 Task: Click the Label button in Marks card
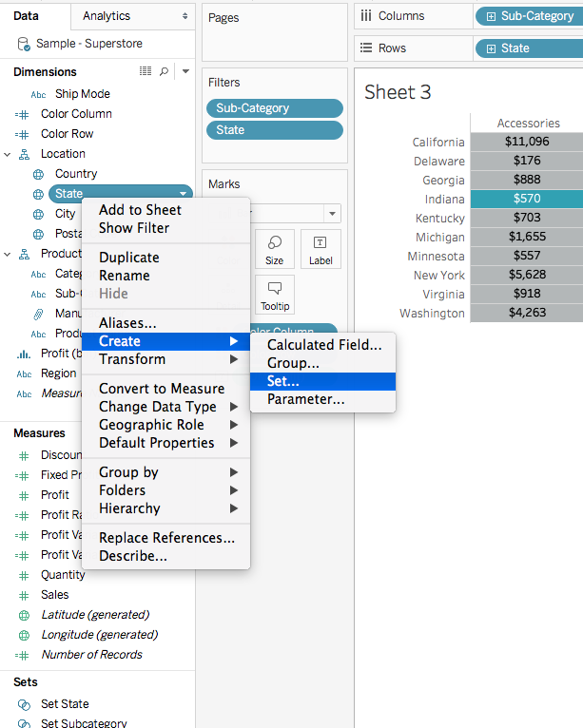click(x=321, y=249)
